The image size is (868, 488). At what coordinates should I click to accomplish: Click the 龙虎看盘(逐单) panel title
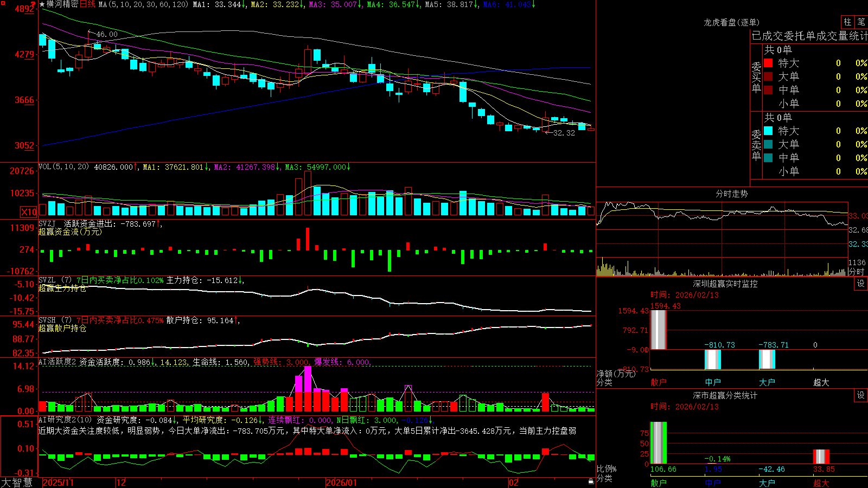pos(731,22)
